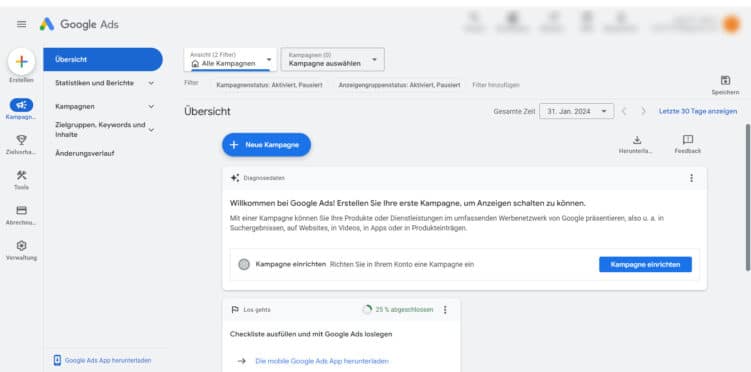Click Kampagnenstatus filter chip
751x372 pixels.
(269, 85)
